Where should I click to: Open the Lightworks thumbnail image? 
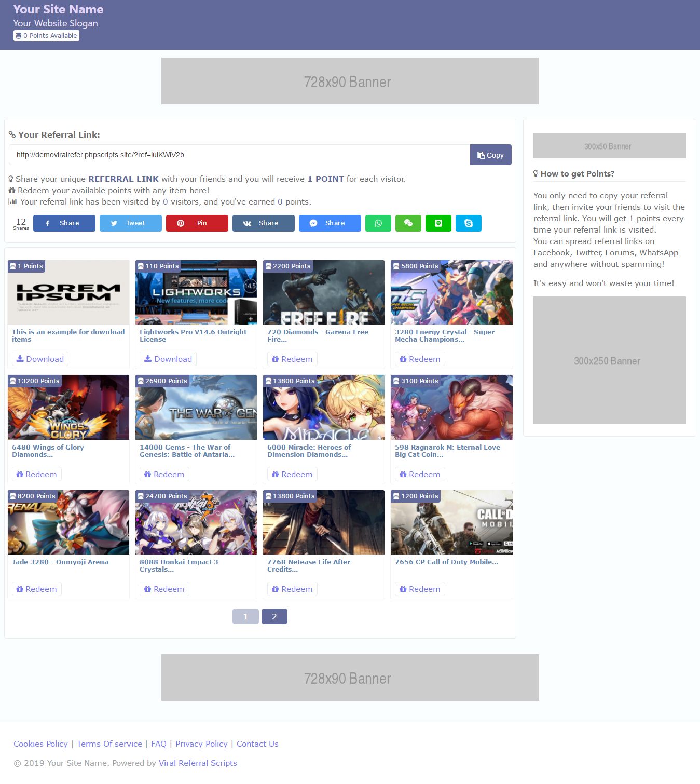tap(196, 292)
